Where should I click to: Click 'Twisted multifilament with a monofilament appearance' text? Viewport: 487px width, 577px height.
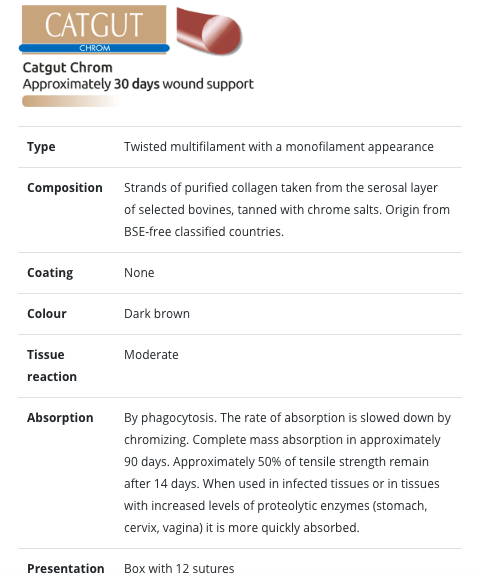click(279, 147)
